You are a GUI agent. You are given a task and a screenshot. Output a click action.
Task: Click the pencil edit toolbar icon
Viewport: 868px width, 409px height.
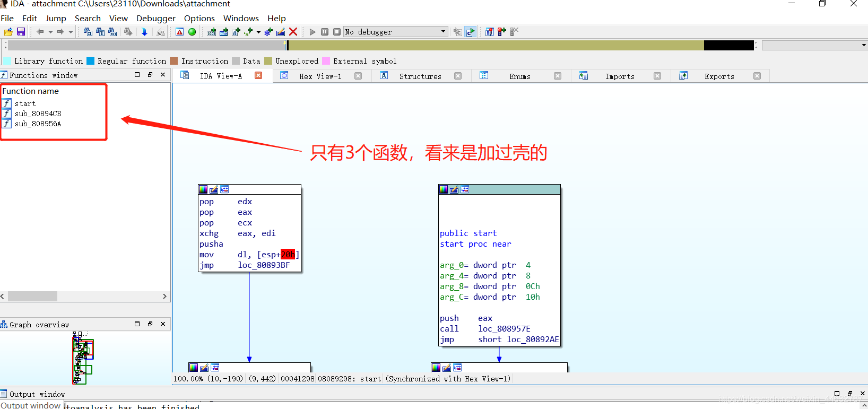[x=281, y=32]
